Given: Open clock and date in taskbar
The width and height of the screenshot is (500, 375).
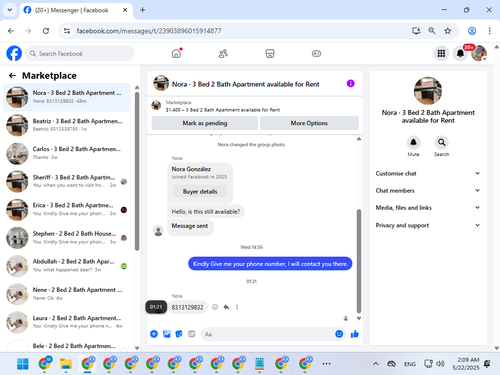Looking at the screenshot, I should tap(466, 364).
